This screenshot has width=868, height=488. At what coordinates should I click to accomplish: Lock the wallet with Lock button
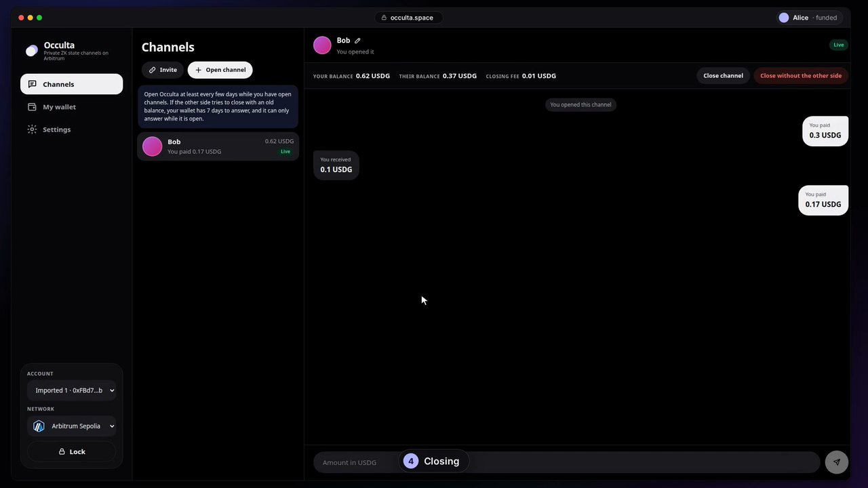point(71,451)
